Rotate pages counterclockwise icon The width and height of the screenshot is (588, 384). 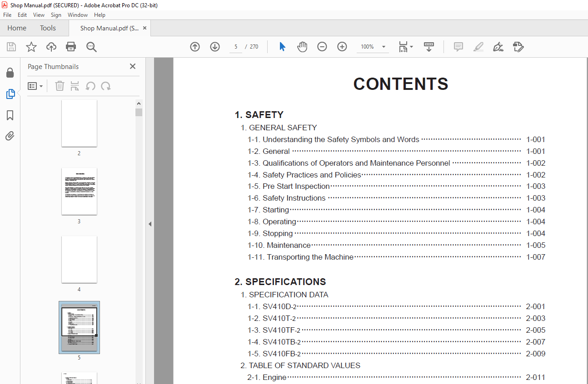pos(90,86)
